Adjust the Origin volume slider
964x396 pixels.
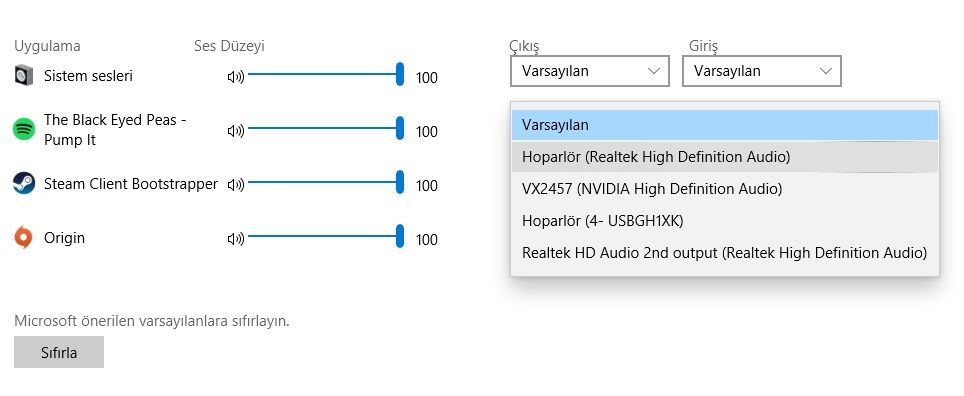(x=326, y=236)
